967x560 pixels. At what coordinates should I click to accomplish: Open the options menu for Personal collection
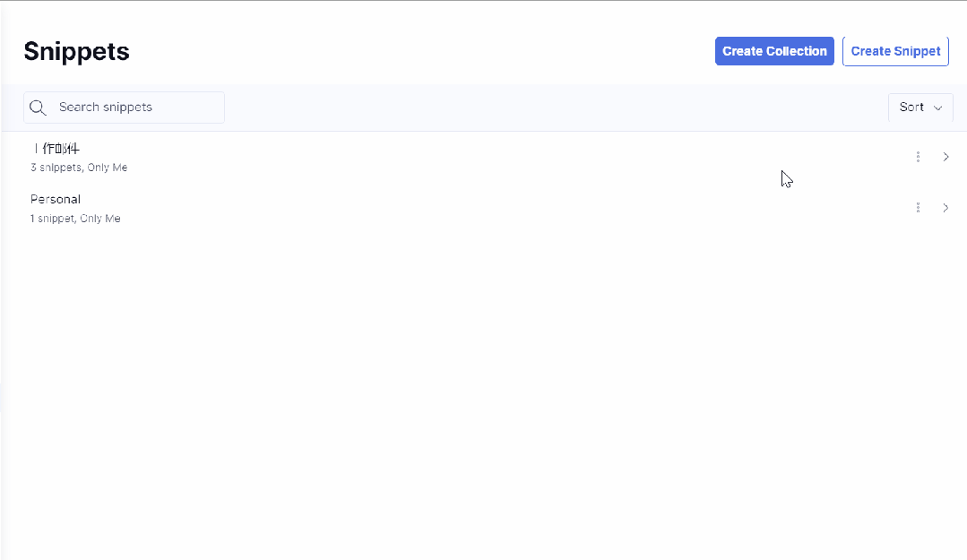click(917, 207)
